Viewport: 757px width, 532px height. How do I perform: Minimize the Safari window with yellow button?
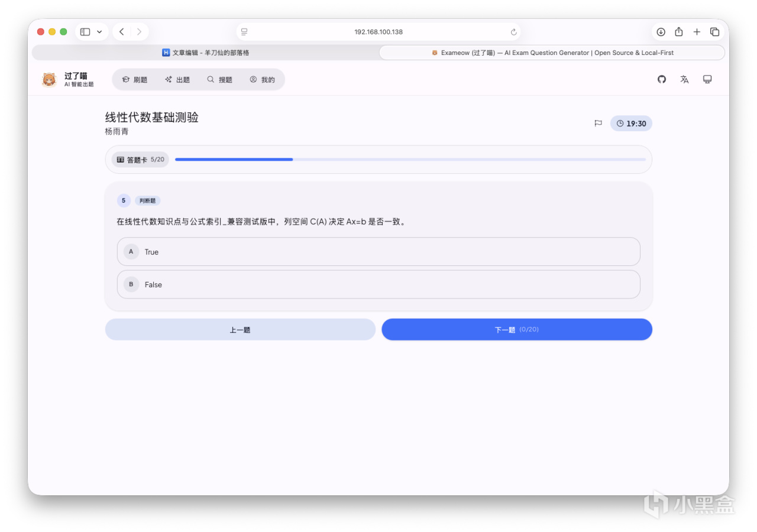(52, 32)
